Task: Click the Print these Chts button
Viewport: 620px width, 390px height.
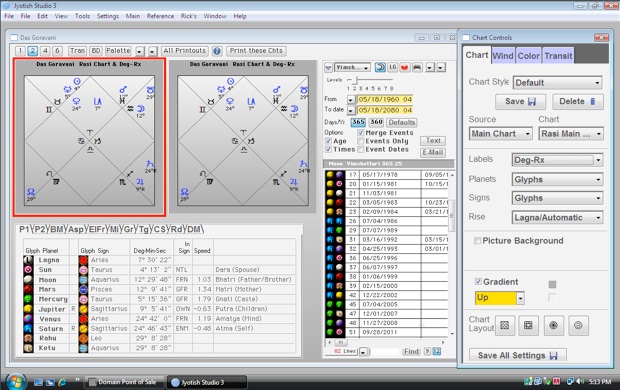Action: click(256, 51)
